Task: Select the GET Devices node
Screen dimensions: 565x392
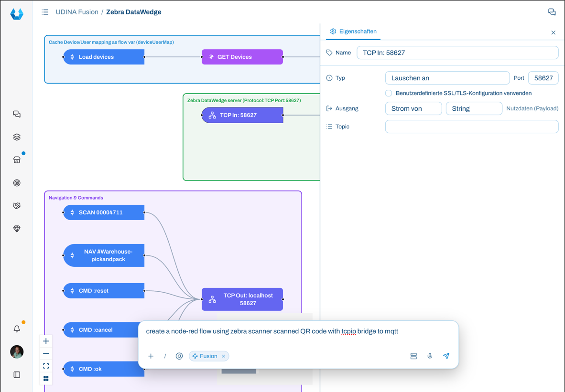Action: pos(242,57)
